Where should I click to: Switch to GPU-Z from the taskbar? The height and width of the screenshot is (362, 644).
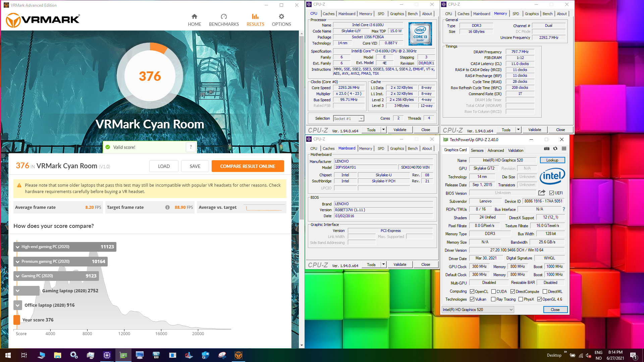click(123, 355)
